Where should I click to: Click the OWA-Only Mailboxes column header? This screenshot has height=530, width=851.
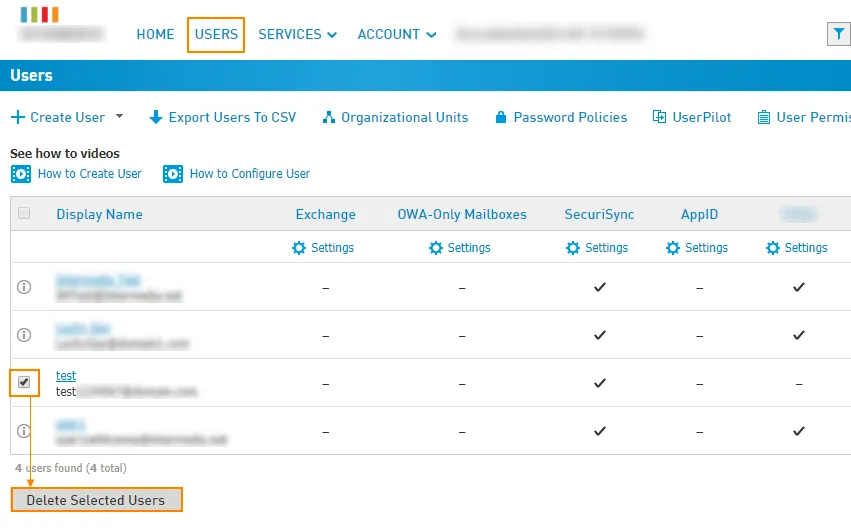[x=462, y=214]
